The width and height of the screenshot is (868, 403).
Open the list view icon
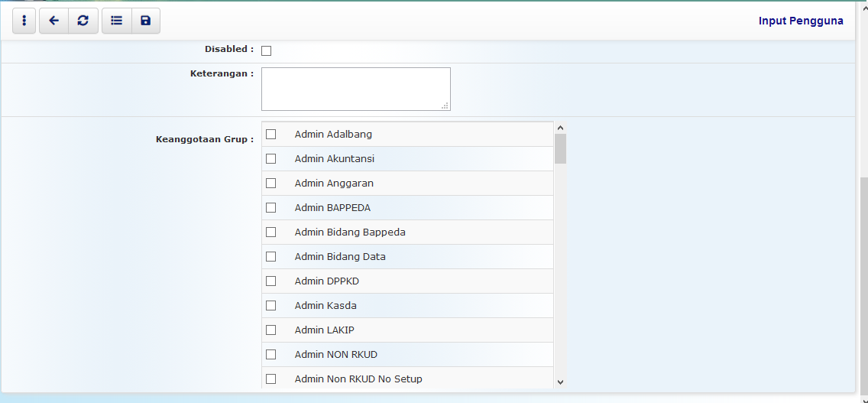coord(116,21)
